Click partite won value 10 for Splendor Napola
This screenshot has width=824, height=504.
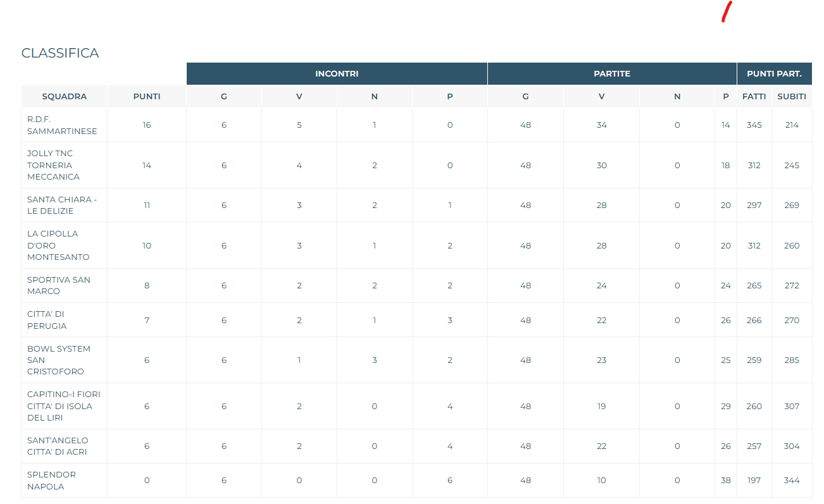(601, 481)
